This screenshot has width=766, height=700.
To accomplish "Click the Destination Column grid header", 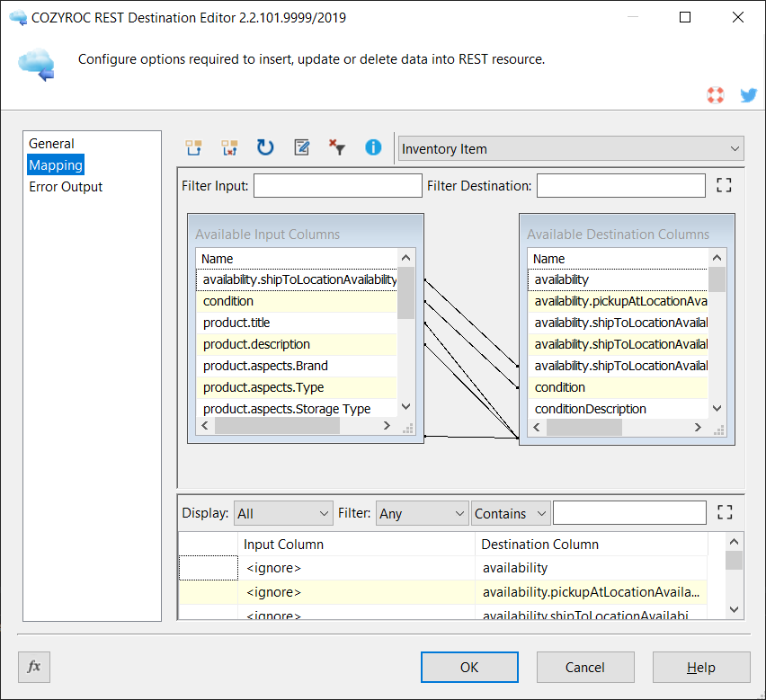I will coord(591,545).
